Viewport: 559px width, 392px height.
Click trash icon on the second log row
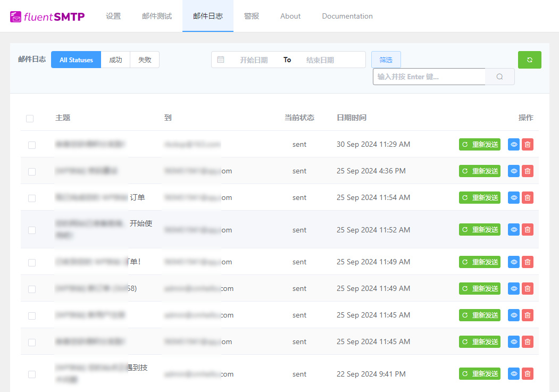(x=527, y=171)
